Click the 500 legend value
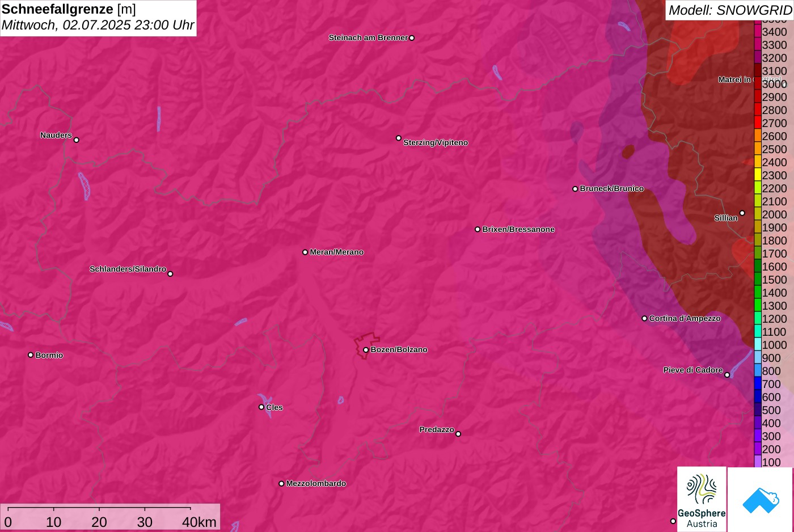Image resolution: width=794 pixels, height=532 pixels. (771, 411)
